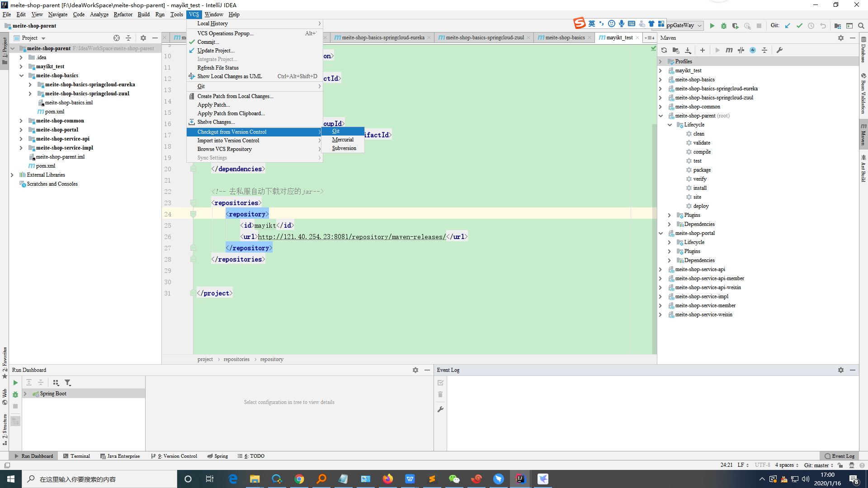Viewport: 868px width, 488px height.
Task: Start debugging with the green bug icon
Action: 724,26
